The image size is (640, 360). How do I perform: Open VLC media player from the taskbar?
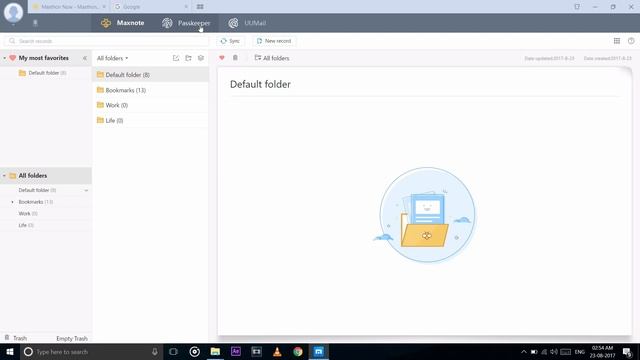click(x=277, y=351)
